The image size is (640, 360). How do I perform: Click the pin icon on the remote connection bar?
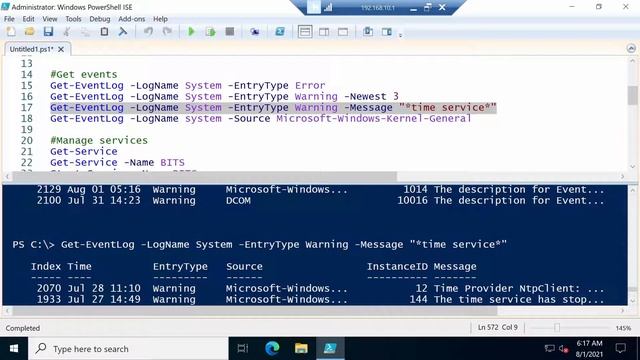pyautogui.click(x=313, y=7)
